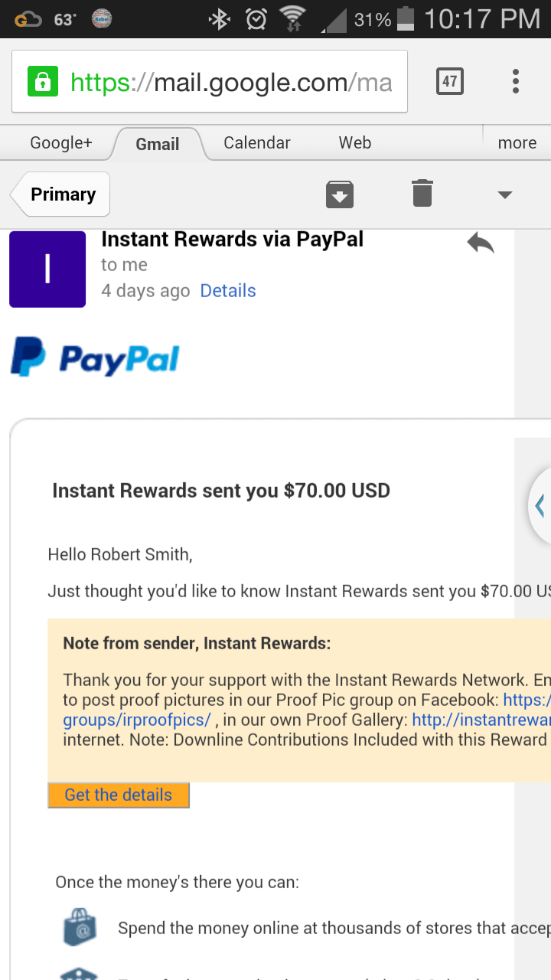Image resolution: width=551 pixels, height=980 pixels.
Task: Open the more tab menu
Action: (517, 143)
